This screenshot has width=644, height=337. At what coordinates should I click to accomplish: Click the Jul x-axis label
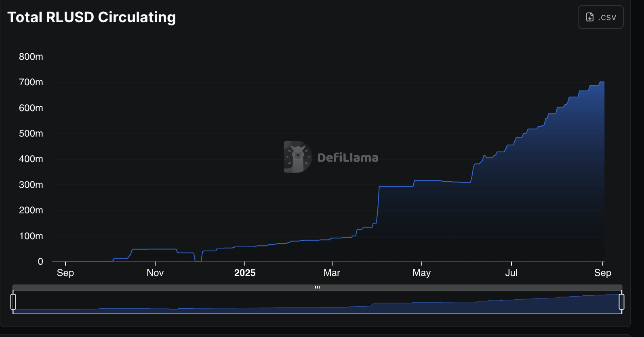511,273
